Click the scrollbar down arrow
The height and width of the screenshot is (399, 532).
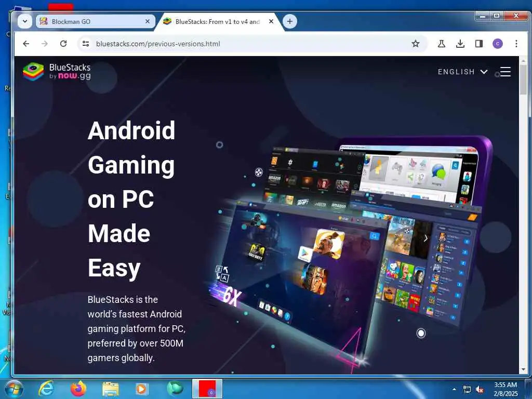[523, 369]
